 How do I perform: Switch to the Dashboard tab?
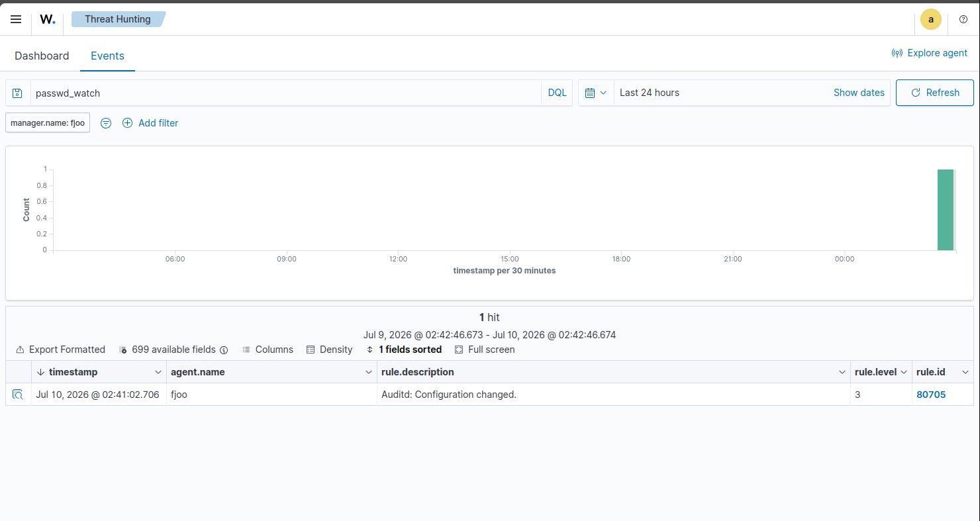tap(42, 56)
